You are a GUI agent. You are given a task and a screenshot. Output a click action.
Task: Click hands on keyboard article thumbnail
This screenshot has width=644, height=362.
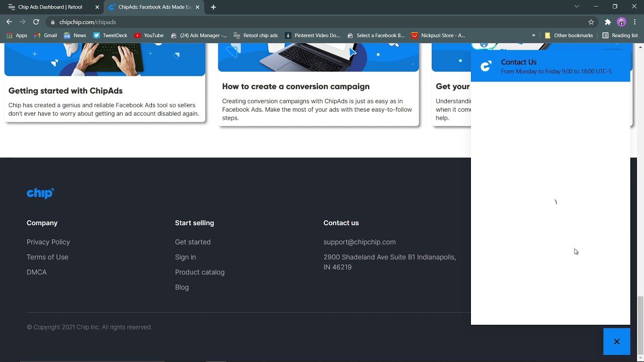[x=105, y=59]
